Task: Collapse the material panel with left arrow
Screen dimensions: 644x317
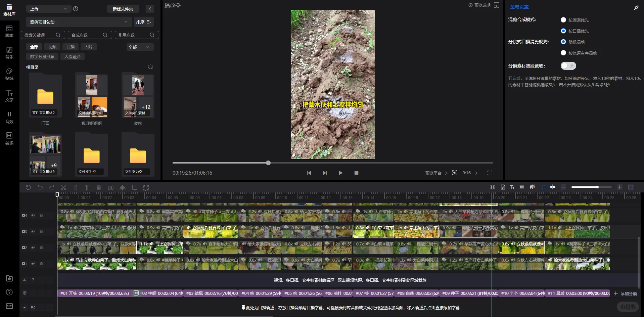Action: pos(150,9)
